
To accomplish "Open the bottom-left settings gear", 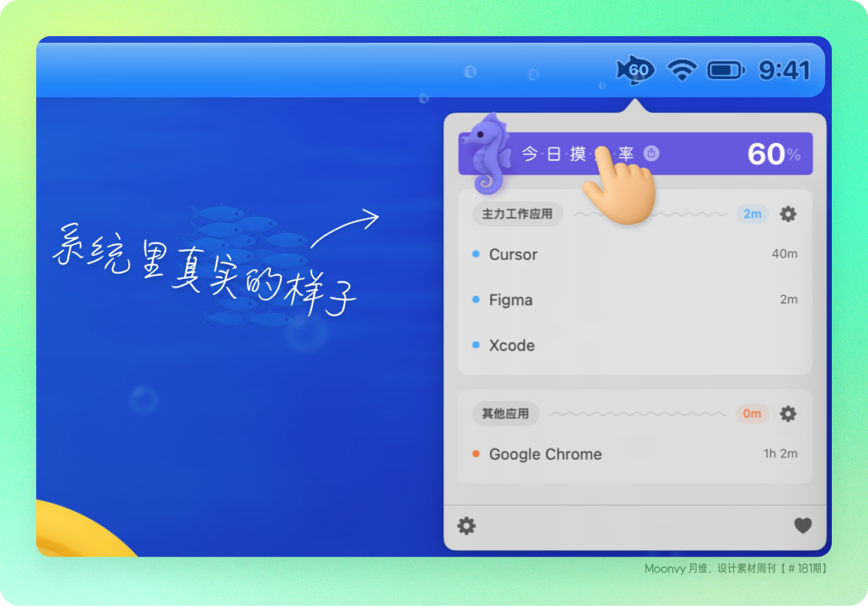I will click(x=467, y=526).
